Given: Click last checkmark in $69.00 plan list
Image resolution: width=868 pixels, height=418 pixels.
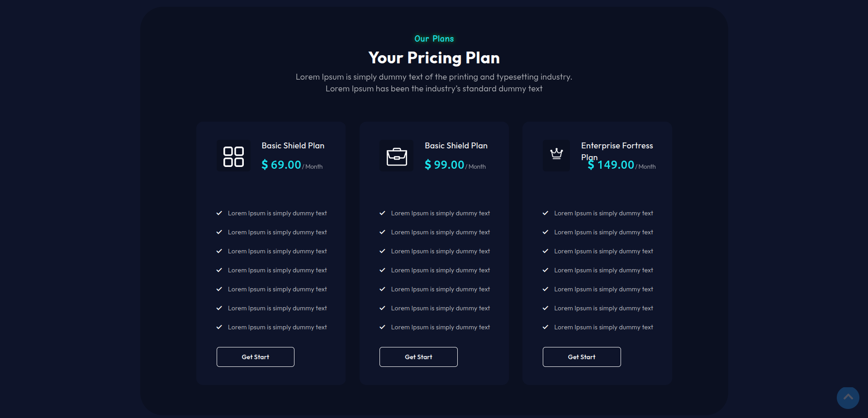Looking at the screenshot, I should (219, 327).
